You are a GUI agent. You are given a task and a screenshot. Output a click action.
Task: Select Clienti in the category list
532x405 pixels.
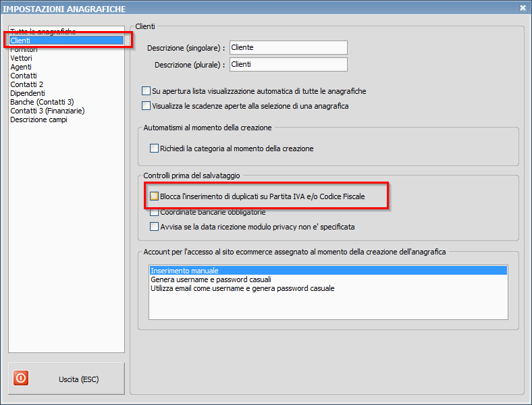click(66, 40)
